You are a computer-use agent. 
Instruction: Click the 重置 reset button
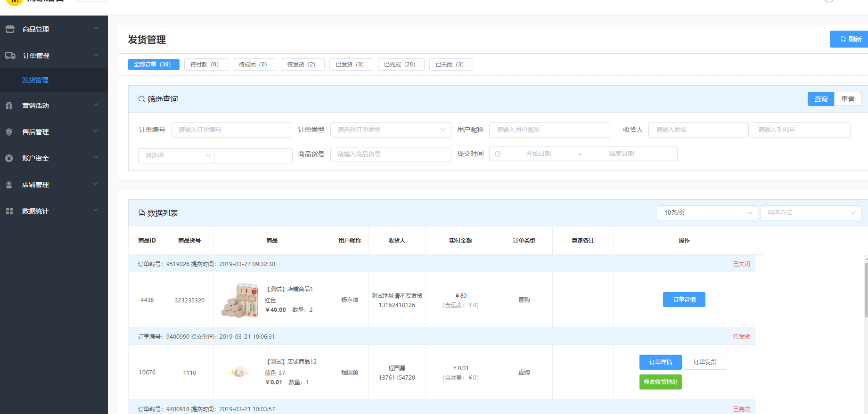coord(848,99)
